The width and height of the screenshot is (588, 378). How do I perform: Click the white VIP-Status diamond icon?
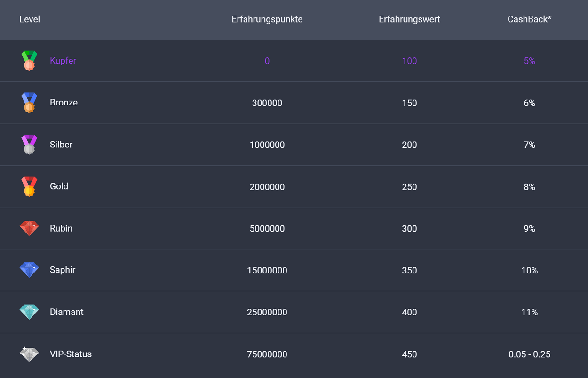(x=29, y=354)
